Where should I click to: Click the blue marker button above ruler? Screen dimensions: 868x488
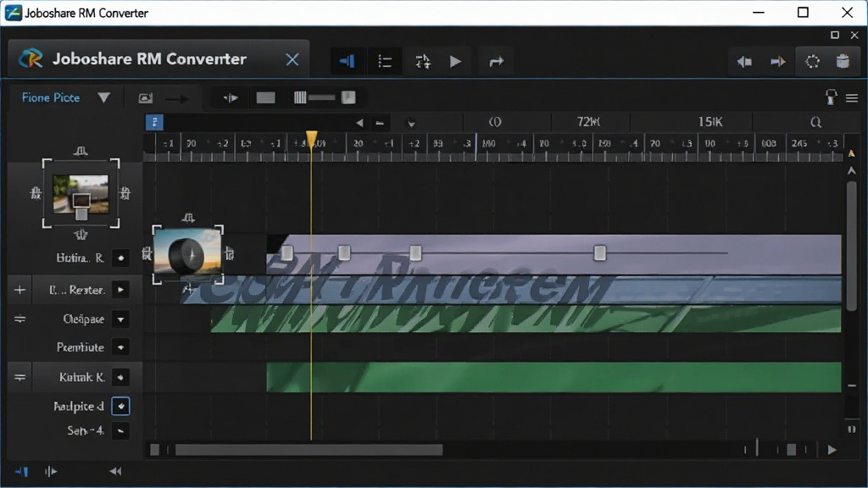point(154,122)
